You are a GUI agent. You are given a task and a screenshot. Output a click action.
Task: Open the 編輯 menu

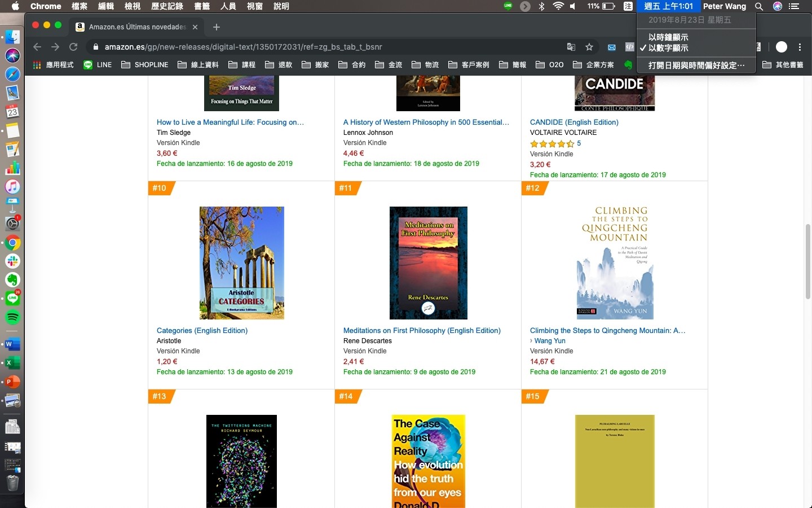[106, 6]
